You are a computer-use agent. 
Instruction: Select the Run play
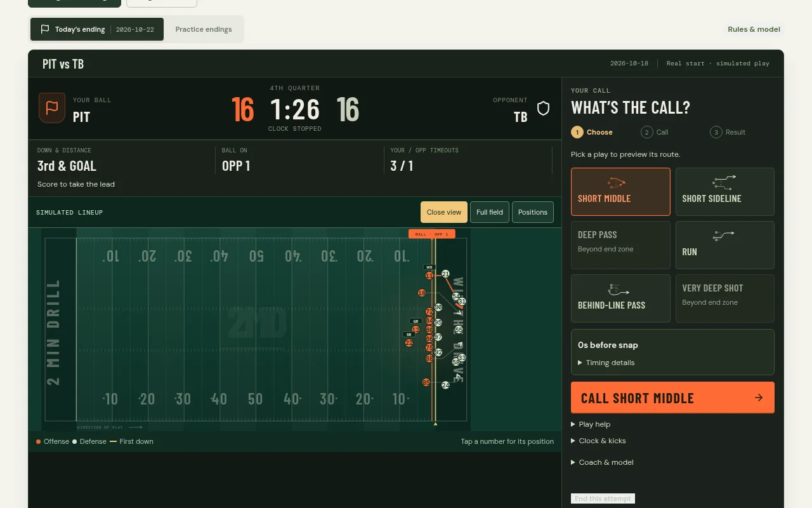pos(725,245)
